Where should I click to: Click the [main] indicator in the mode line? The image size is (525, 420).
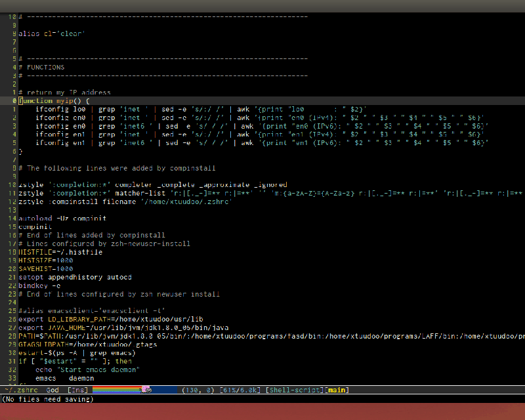[336, 389]
